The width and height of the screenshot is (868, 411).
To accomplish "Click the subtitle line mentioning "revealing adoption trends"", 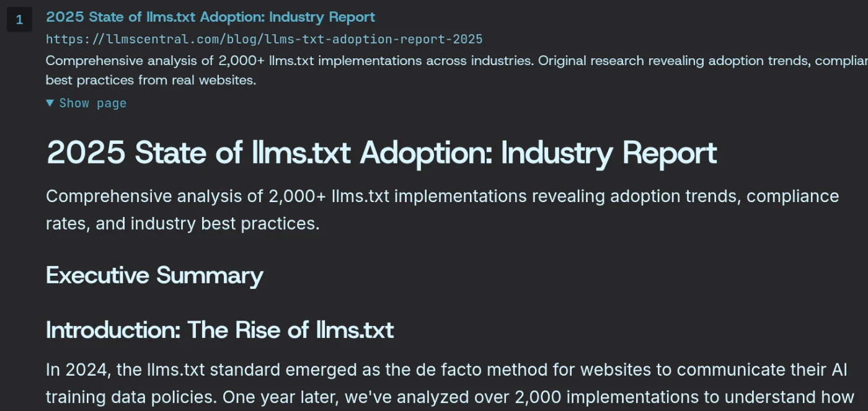I will pyautogui.click(x=442, y=197).
